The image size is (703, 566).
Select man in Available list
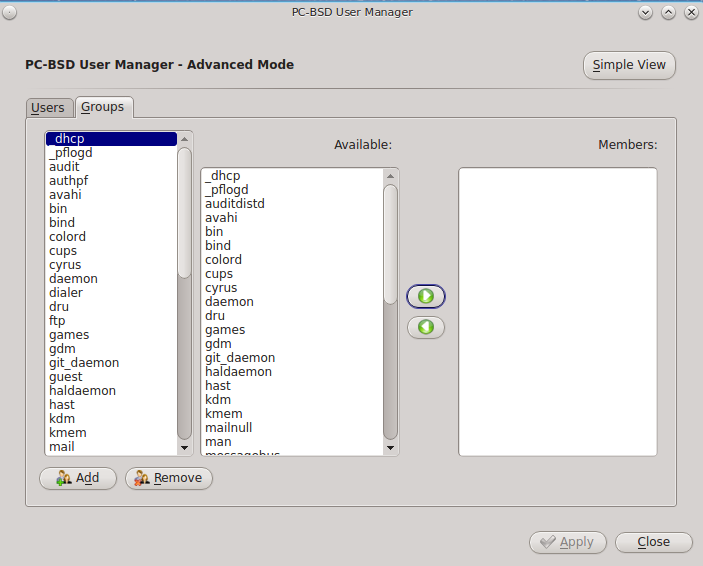[x=292, y=442]
